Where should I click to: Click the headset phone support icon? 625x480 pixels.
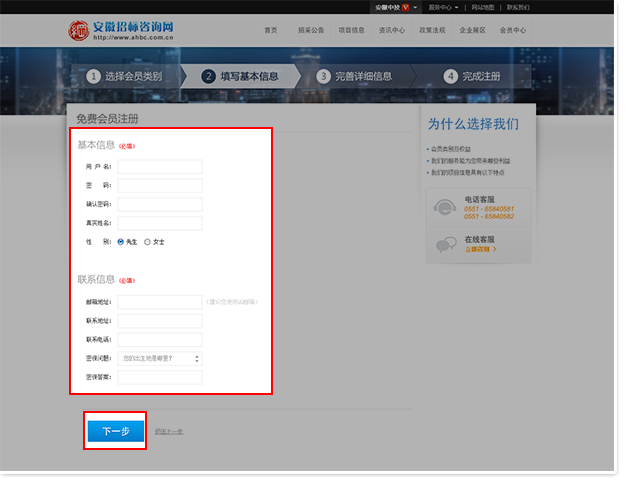coord(444,208)
